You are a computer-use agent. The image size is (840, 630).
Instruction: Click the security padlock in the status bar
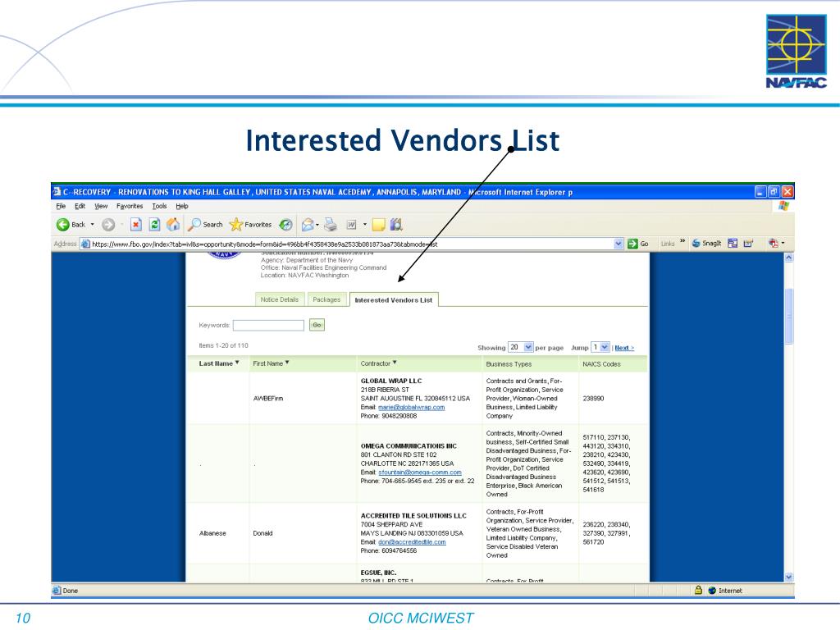click(698, 591)
